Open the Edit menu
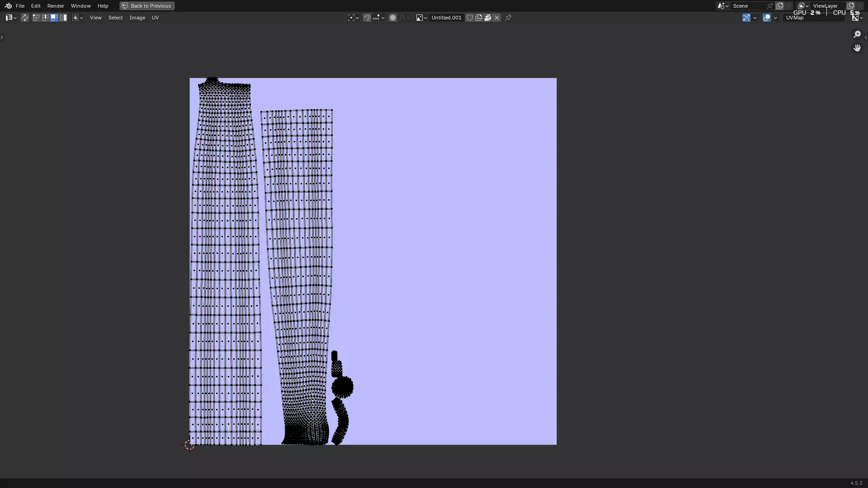This screenshot has width=868, height=488. click(x=36, y=6)
